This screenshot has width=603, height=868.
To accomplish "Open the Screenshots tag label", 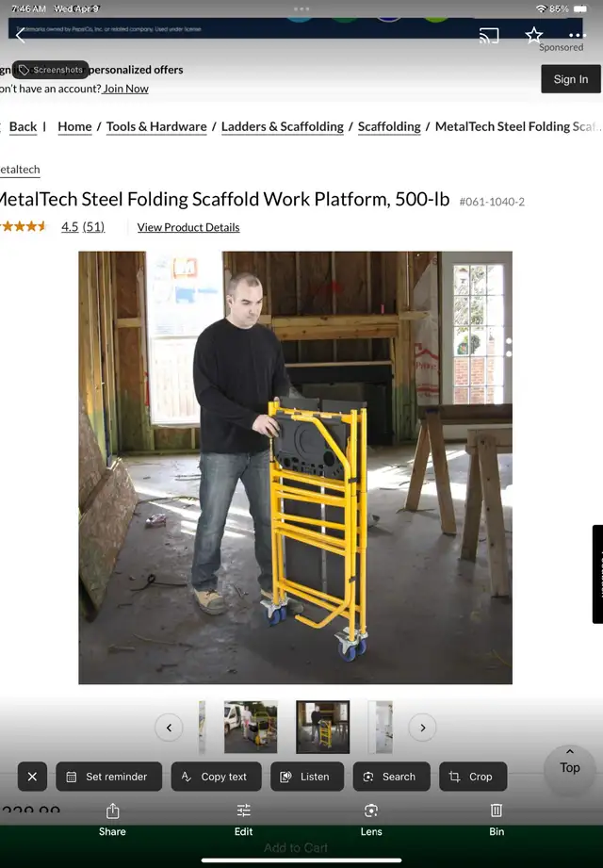I will 50,70.
